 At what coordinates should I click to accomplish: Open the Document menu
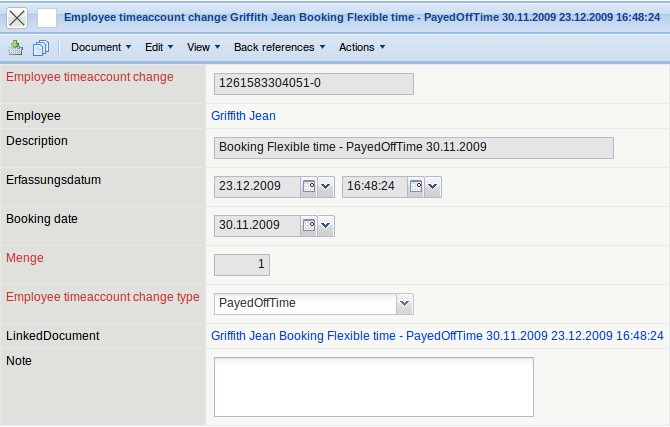point(101,47)
